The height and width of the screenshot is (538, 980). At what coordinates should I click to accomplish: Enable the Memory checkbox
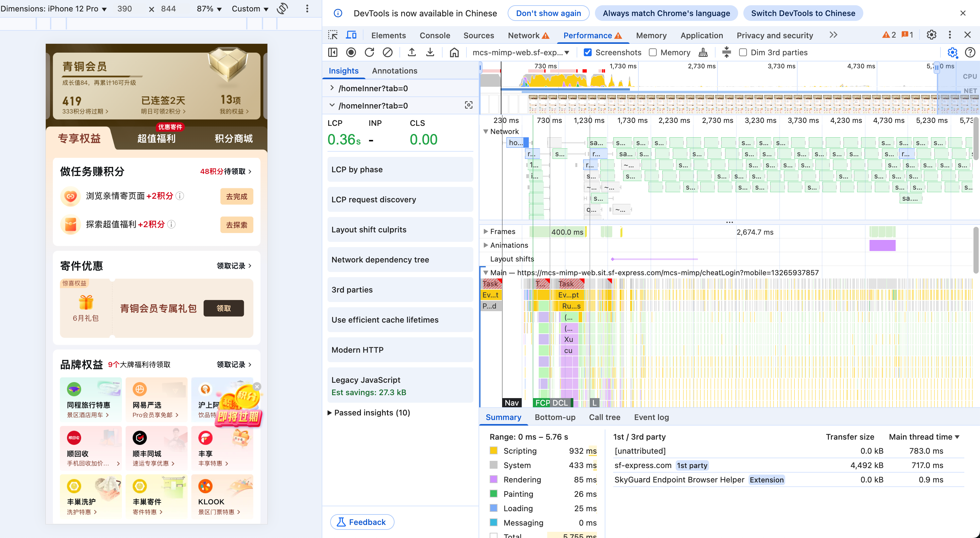point(653,53)
